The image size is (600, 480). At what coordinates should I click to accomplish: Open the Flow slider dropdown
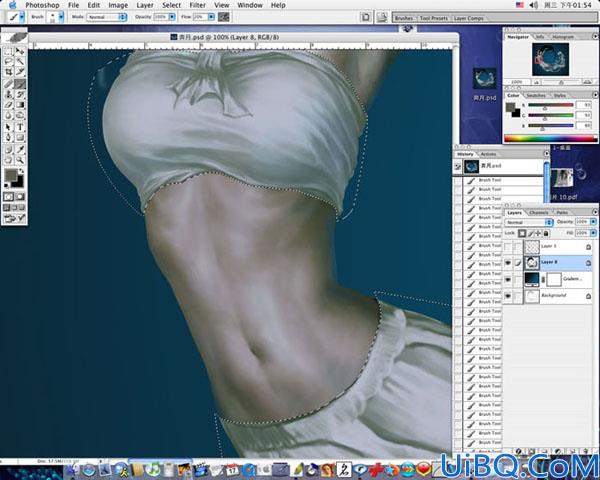211,17
